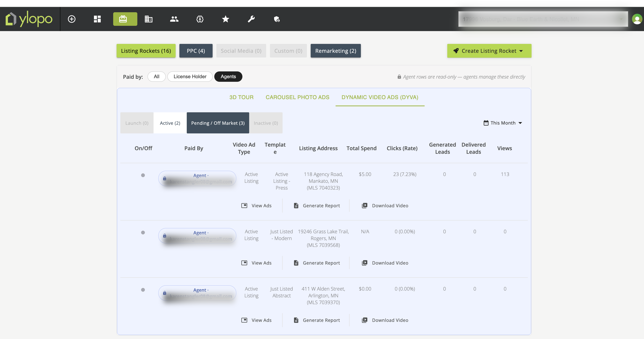This screenshot has width=644, height=339.
Task: Open the plus-circle add icon in navbar
Action: pos(72,19)
